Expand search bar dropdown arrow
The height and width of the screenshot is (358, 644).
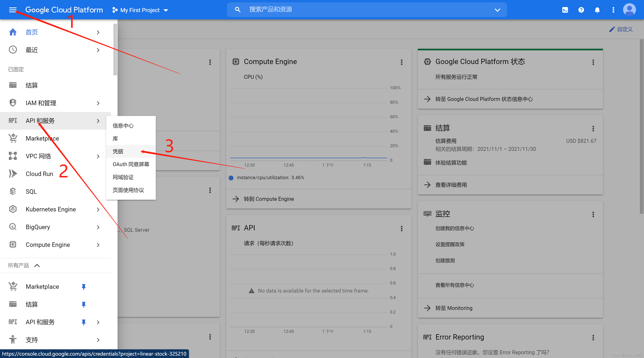(497, 10)
